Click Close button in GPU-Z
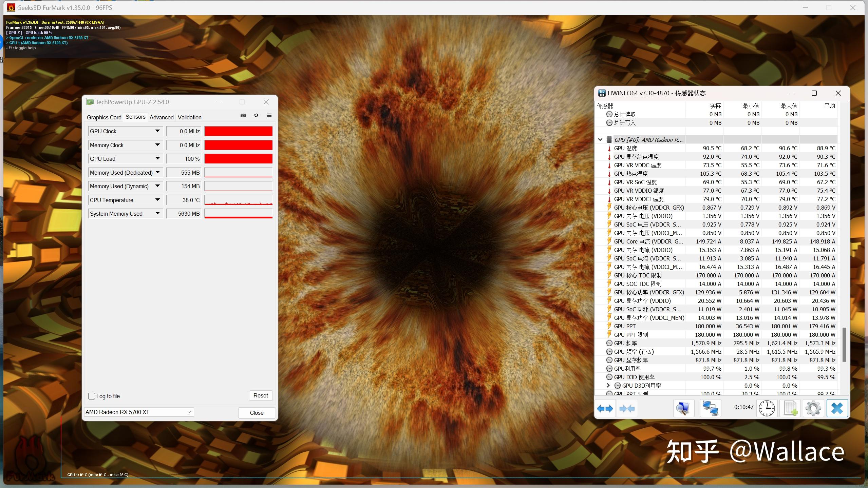The height and width of the screenshot is (488, 868). point(256,412)
